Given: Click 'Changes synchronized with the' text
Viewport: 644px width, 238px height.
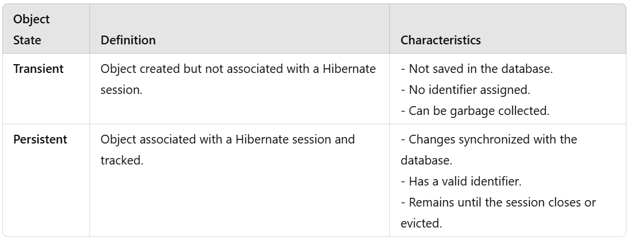Looking at the screenshot, I should (x=489, y=139).
